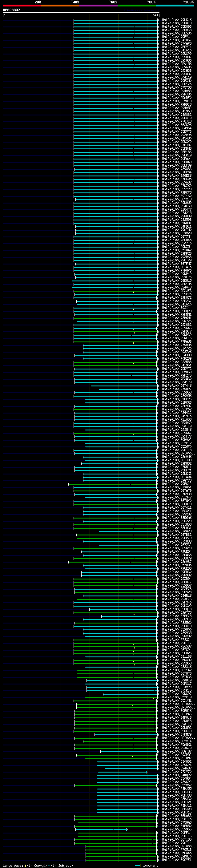This screenshot has height=868, width=197.
Task: Click the red 20% identity color band
Action: tap(22, 6)
